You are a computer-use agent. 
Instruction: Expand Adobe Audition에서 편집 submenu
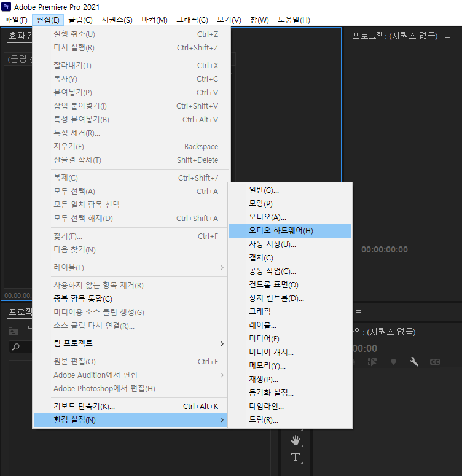pyautogui.click(x=130, y=375)
